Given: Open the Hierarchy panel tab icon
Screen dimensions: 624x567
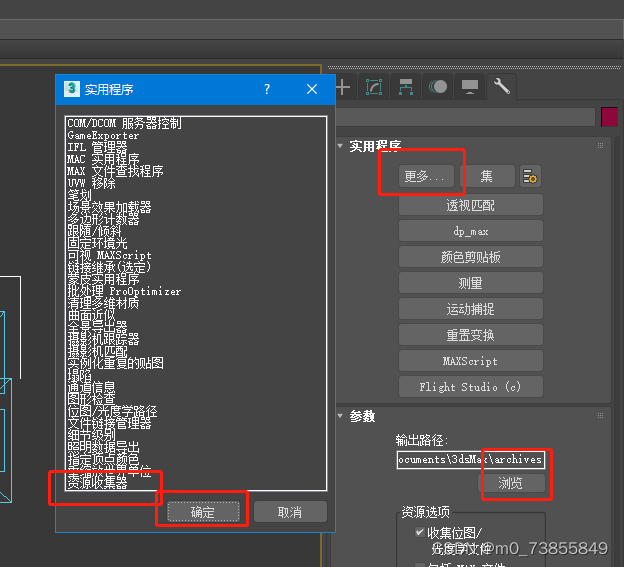Looking at the screenshot, I should coord(406,87).
